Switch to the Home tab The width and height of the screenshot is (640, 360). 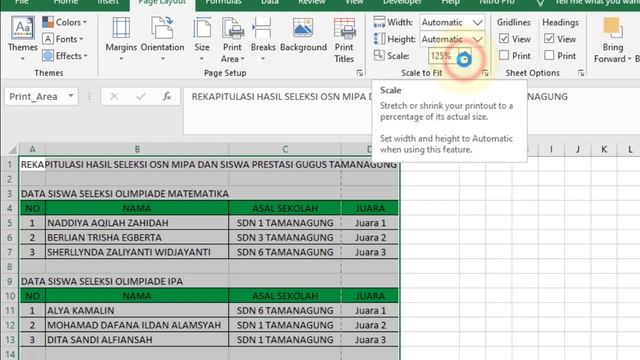[x=66, y=2]
